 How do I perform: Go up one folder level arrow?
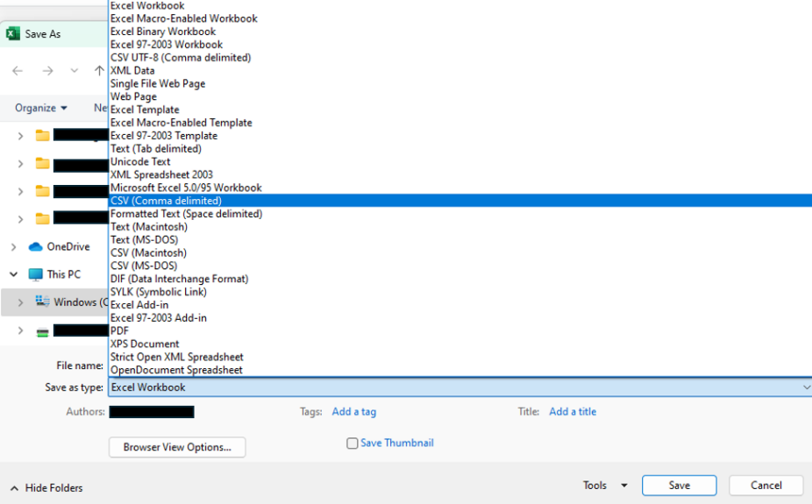coord(99,71)
